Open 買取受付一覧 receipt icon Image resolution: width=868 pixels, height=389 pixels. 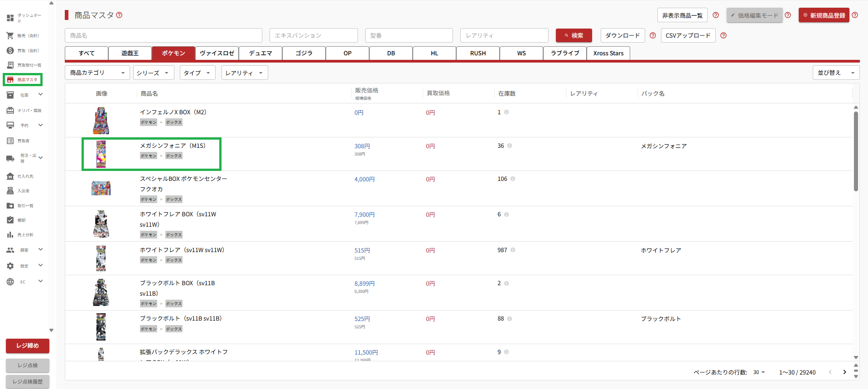[x=10, y=65]
